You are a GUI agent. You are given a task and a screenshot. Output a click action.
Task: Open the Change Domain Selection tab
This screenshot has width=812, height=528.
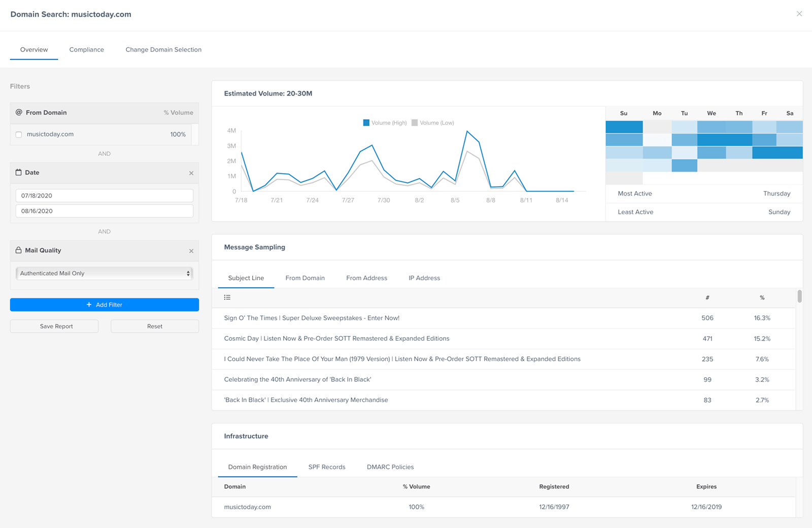click(x=163, y=49)
